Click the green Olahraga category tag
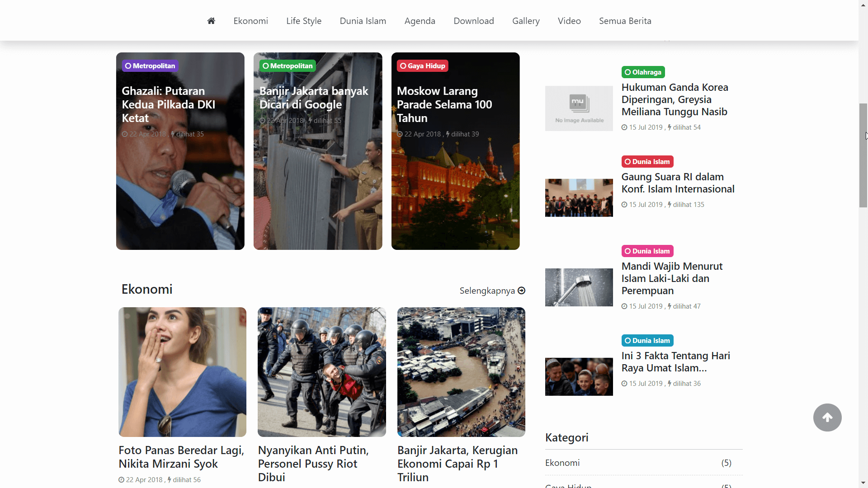The image size is (868, 488). tap(643, 72)
